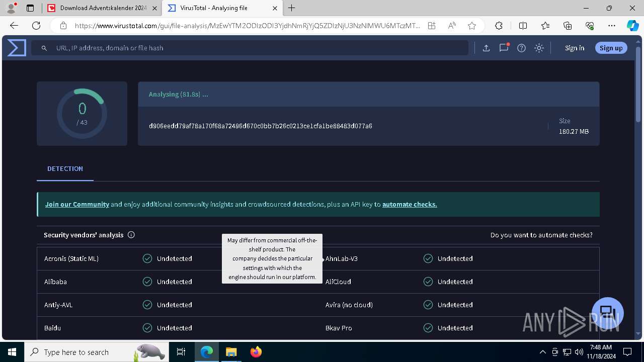Click the Alibaba vendor name
The height and width of the screenshot is (362, 644).
[x=55, y=282]
